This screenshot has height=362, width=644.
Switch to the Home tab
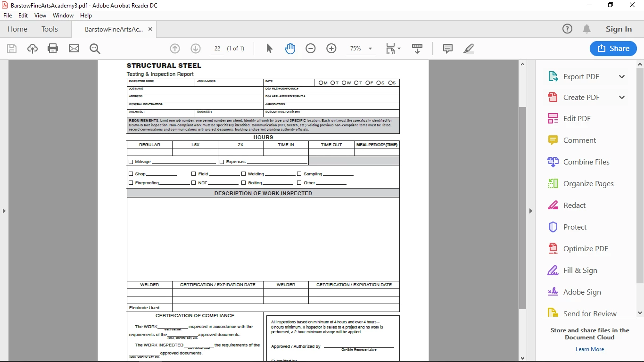tap(17, 29)
